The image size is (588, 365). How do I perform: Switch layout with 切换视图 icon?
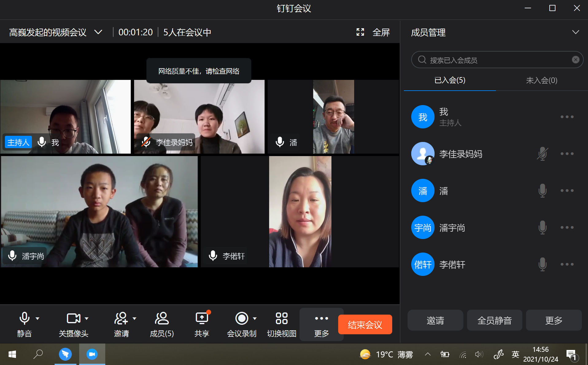tap(281, 324)
